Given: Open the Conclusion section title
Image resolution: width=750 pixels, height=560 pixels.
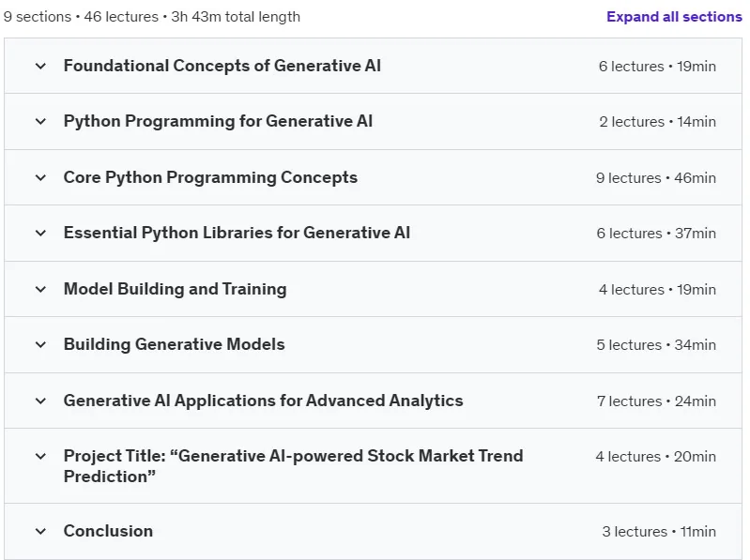Looking at the screenshot, I should pos(108,531).
